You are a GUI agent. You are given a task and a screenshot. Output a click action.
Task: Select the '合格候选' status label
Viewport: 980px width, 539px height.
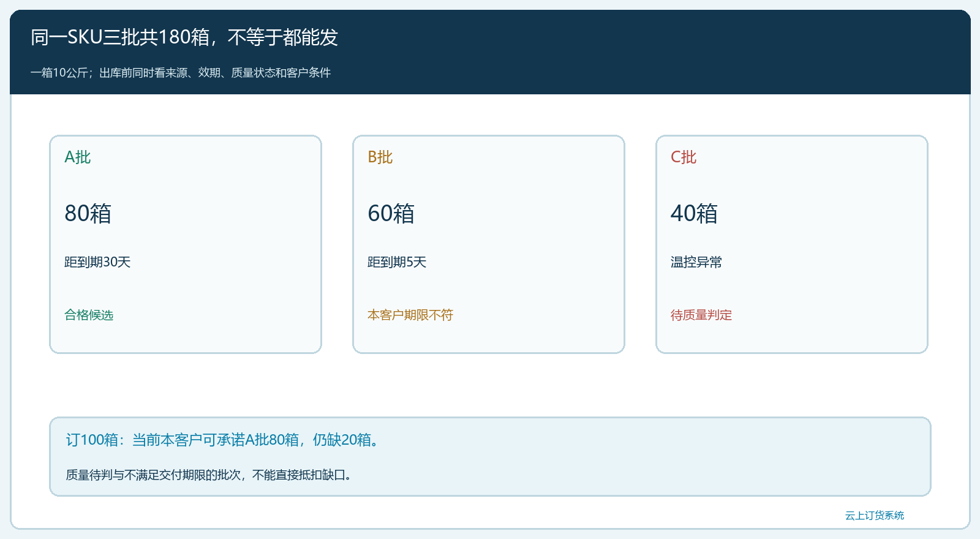pyautogui.click(x=89, y=315)
